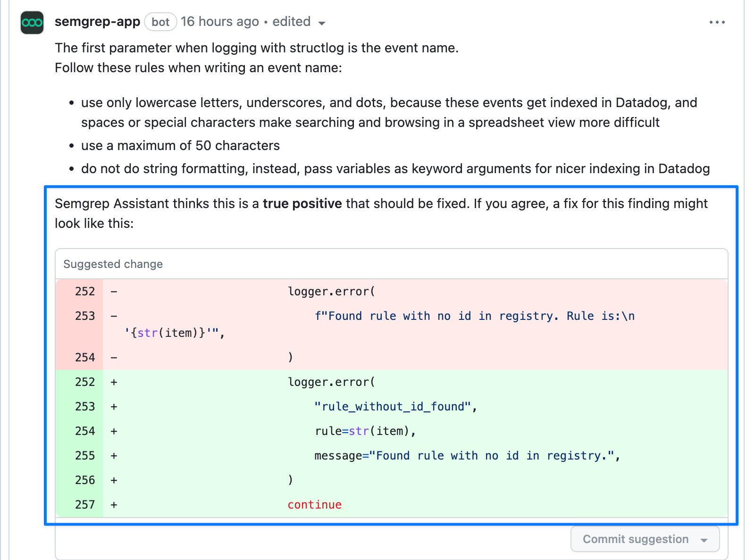Click the "use a maximum of 50 characters" bullet

click(180, 146)
